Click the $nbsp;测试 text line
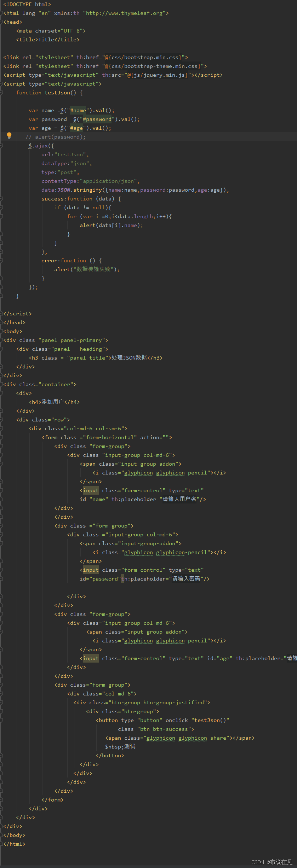The height and width of the screenshot is (868, 297). [x=120, y=747]
